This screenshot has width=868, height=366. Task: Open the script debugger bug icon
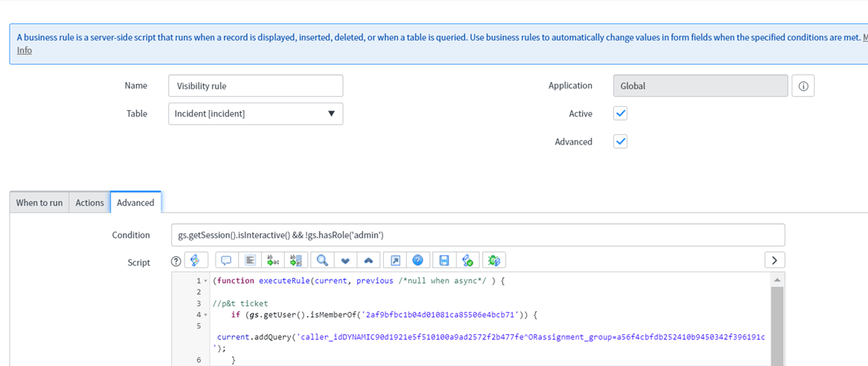click(493, 260)
